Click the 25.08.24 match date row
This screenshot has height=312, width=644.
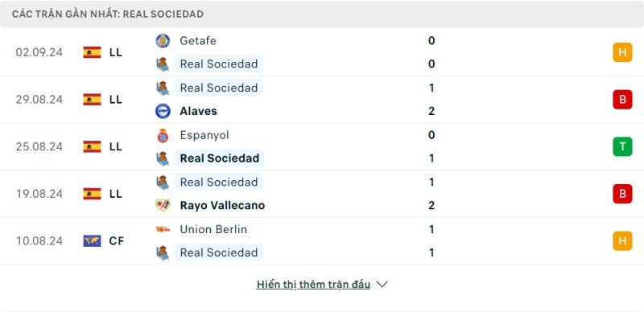322,146
